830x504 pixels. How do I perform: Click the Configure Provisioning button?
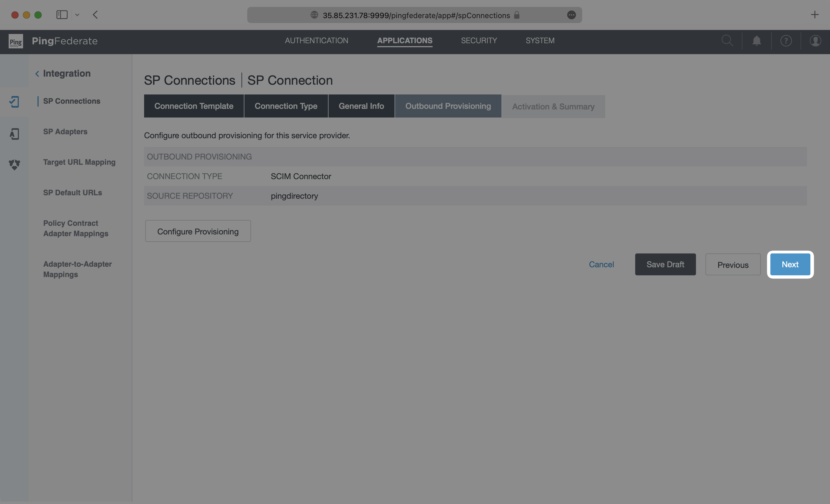[198, 231]
